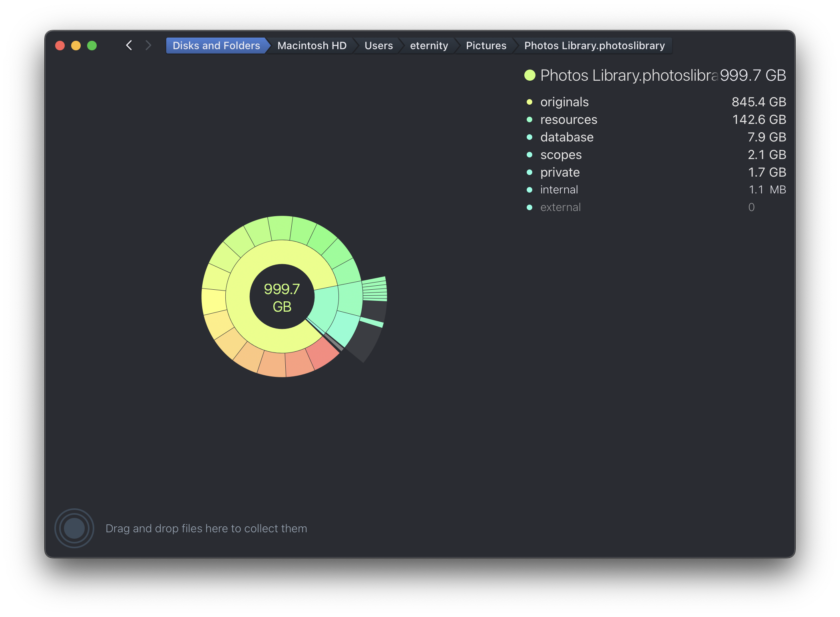Click the forward navigation arrow
Image resolution: width=840 pixels, height=617 pixels.
148,46
